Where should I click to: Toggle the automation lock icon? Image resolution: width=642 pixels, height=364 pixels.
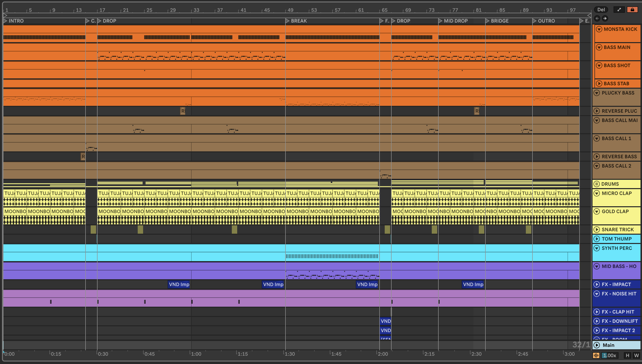coord(632,10)
